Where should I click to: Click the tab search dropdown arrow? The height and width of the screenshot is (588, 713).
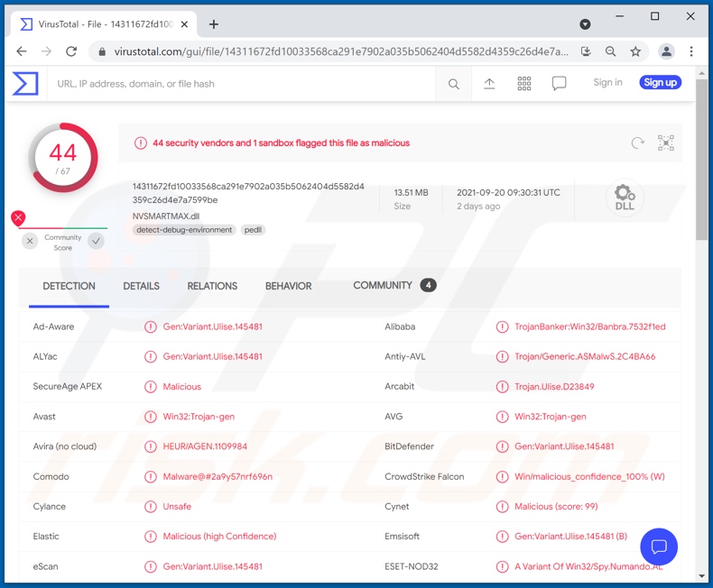585,24
